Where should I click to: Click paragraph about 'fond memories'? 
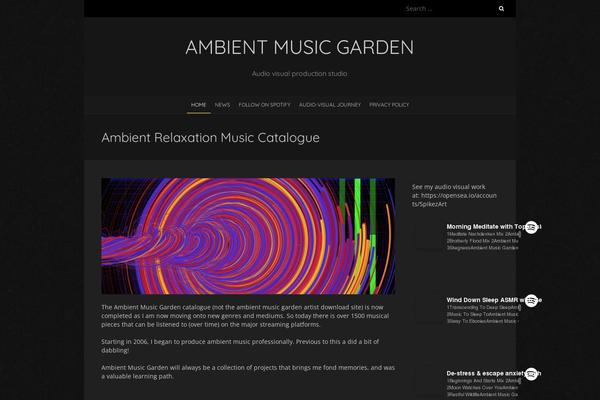tap(248, 372)
